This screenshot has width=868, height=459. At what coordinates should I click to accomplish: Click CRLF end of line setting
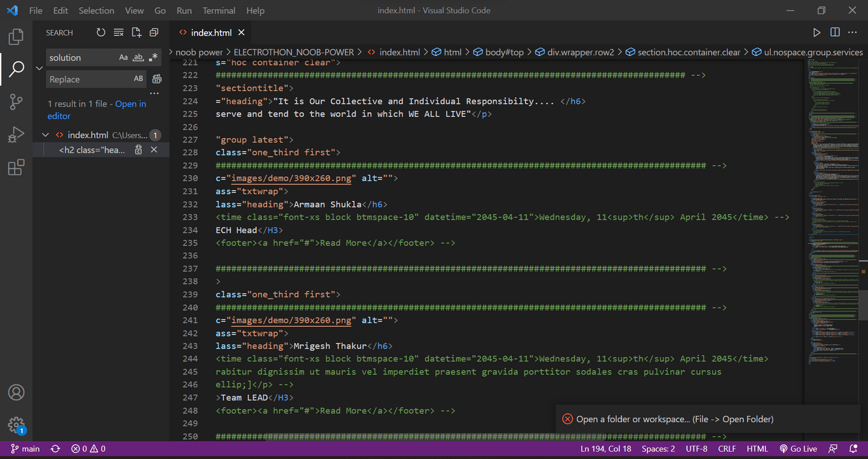[x=727, y=449]
